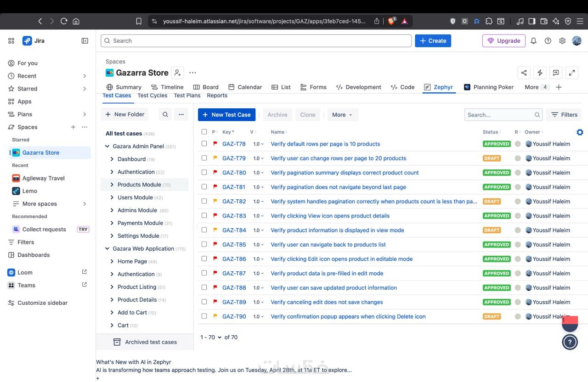The image size is (588, 382).
Task: Collapse the Gazara Web Application folder
Action: click(107, 249)
